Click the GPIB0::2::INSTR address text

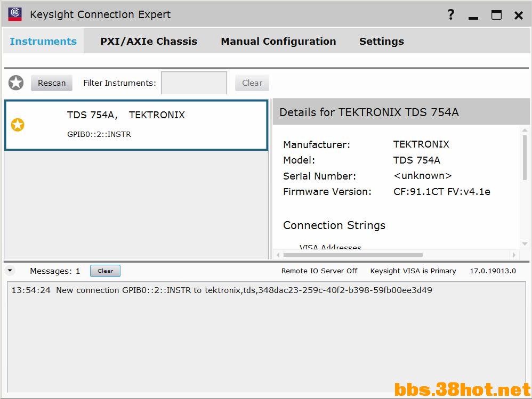coord(99,134)
